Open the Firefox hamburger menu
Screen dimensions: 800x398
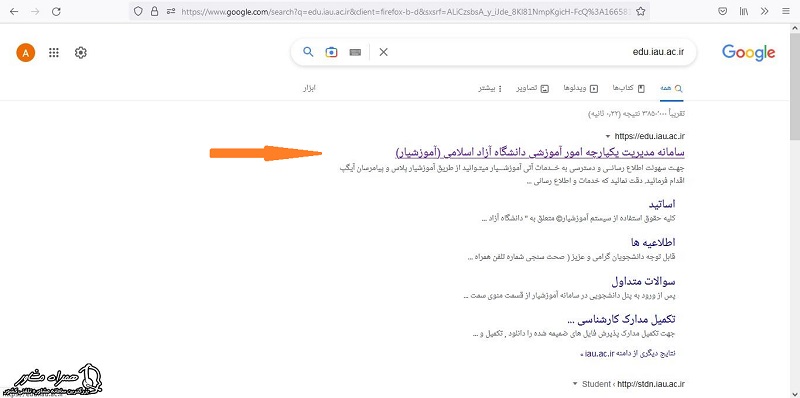(x=785, y=11)
